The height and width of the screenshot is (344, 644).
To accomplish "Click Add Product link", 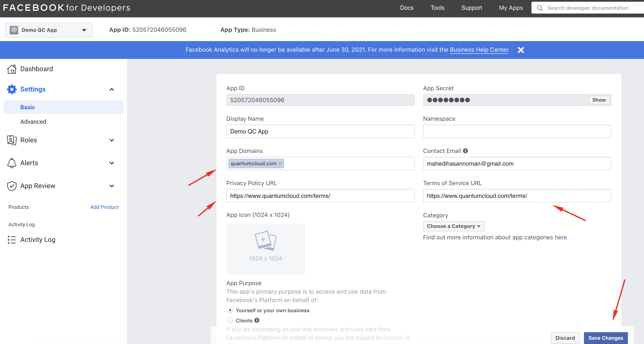I will click(x=104, y=207).
